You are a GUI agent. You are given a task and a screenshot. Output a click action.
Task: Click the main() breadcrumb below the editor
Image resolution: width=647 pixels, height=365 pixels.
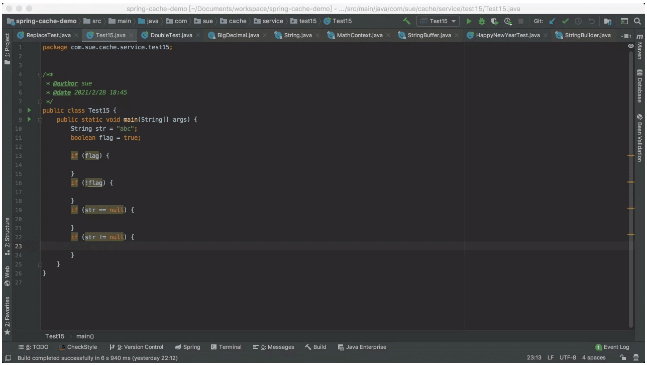coord(85,336)
